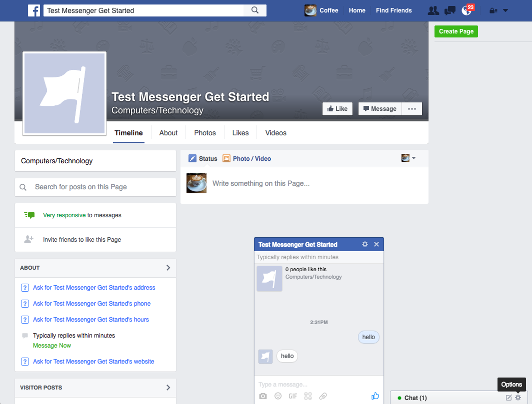Click the Message Now link
This screenshot has width=532, height=404.
tap(52, 346)
